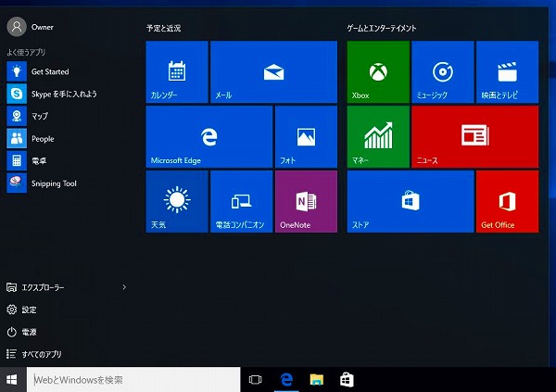The image size is (556, 392).
Task: Open Skype を手に入れよう app entry
Action: pos(68,94)
